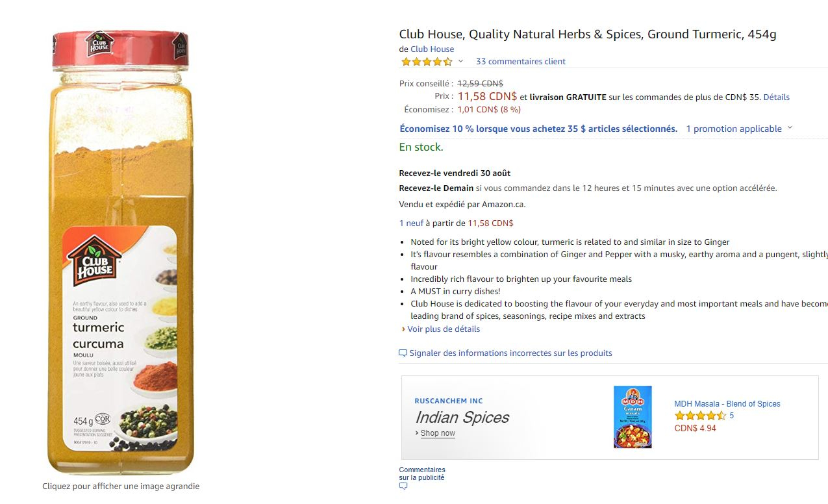Click the Détails shipping link
The image size is (828, 504).
776,97
